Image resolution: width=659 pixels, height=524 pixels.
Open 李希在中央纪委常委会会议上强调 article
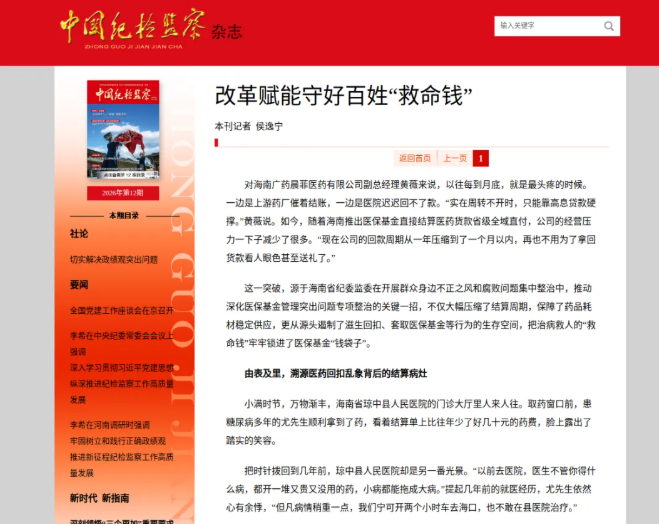(121, 343)
